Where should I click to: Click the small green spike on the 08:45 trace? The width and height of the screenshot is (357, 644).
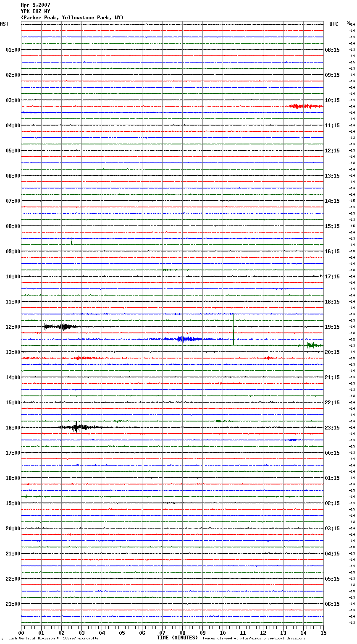click(x=71, y=241)
